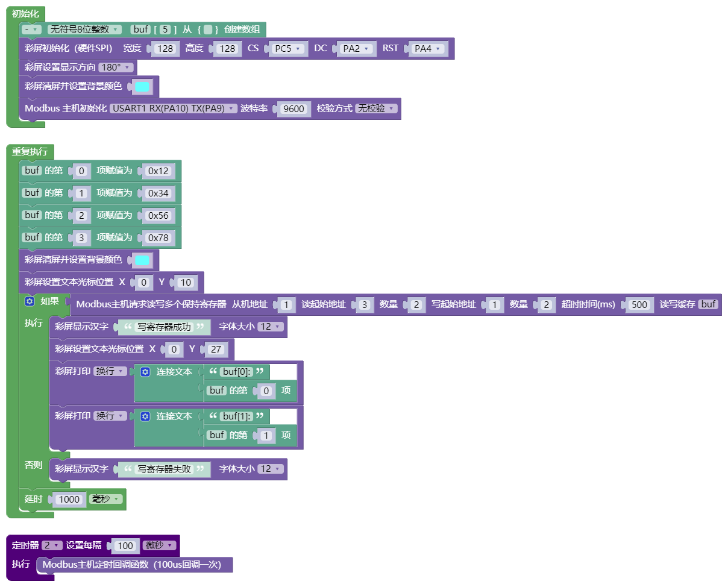This screenshot has width=728, height=587.
Task: Click the 读起始地址 field showing 3
Action: click(x=364, y=305)
